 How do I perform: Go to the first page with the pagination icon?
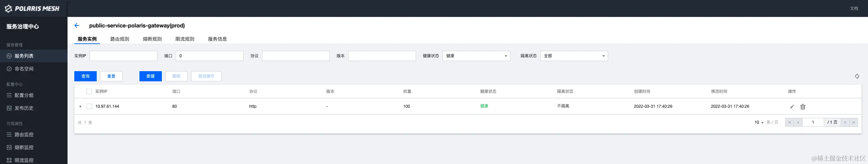tap(790, 122)
